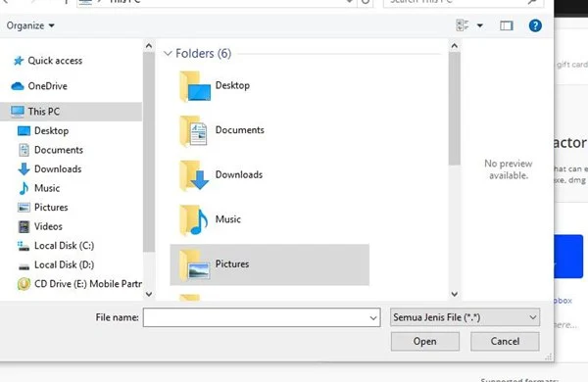
Task: Click the Music folder name in file list
Action: coord(228,219)
